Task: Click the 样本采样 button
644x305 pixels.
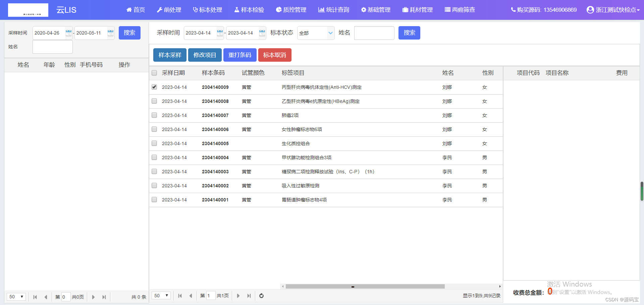Action: (x=169, y=55)
